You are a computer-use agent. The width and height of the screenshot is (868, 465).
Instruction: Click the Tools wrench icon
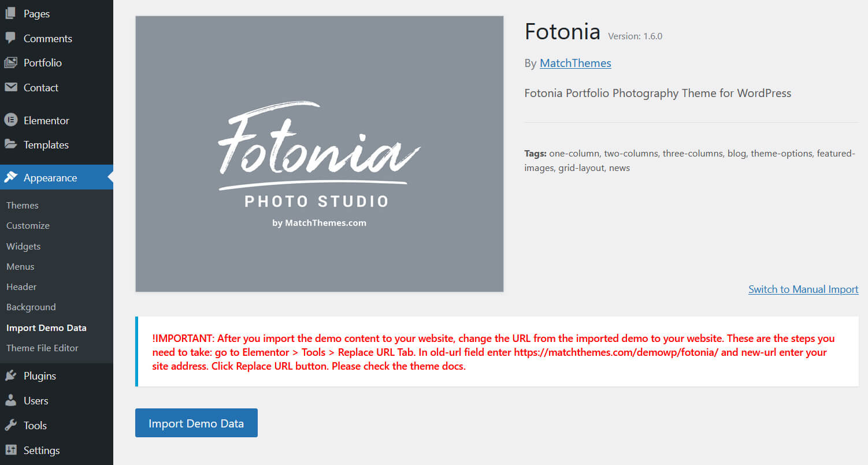[10, 425]
